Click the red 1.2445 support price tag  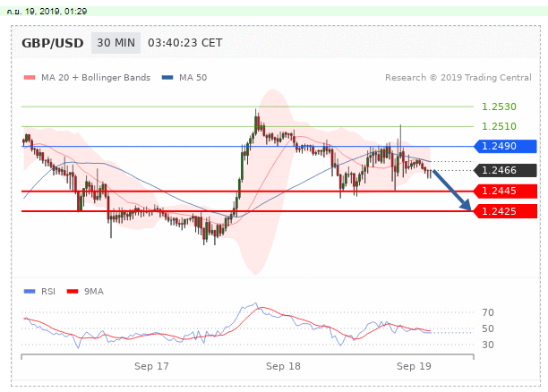point(505,192)
